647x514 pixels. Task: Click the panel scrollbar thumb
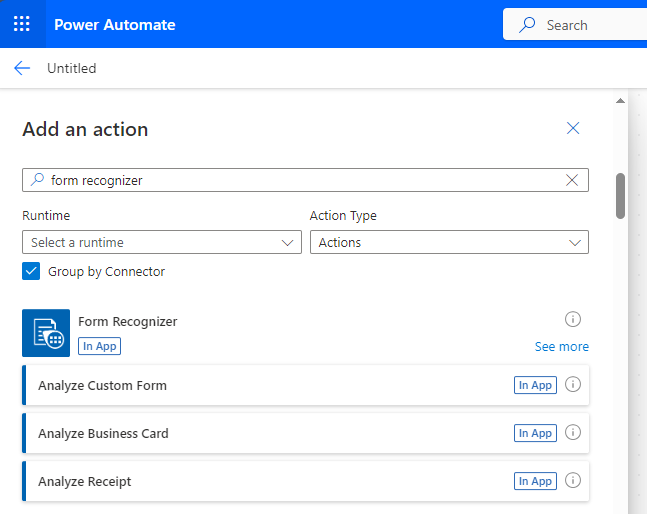[x=620, y=196]
